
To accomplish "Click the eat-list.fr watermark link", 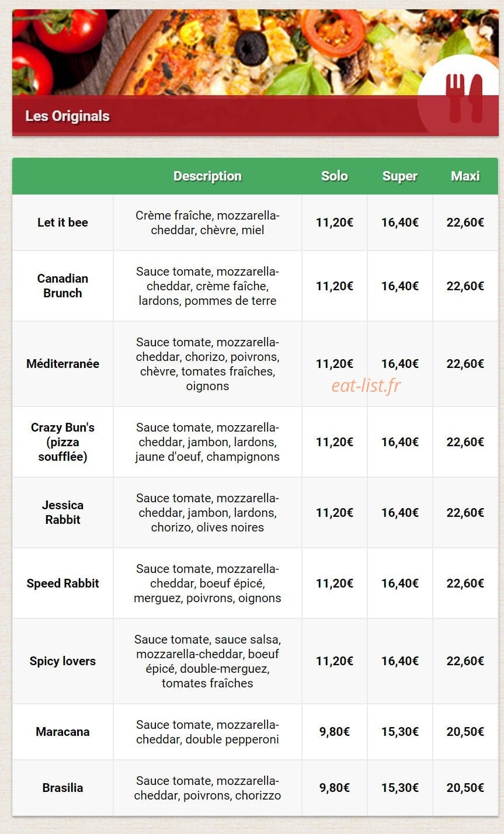I will (366, 385).
